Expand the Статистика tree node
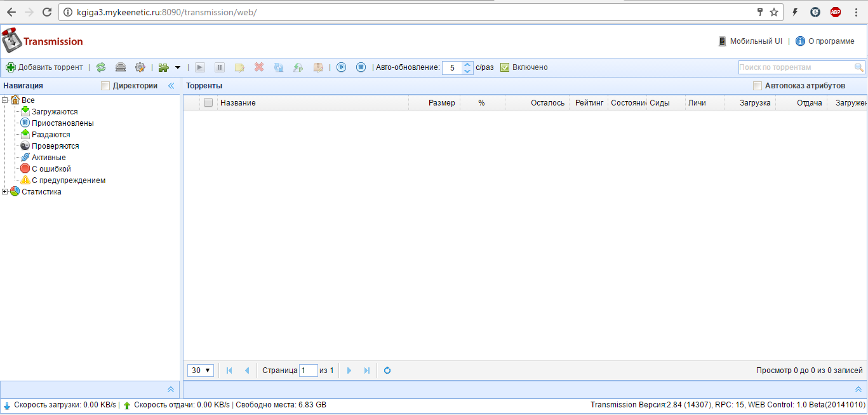Image resolution: width=868 pixels, height=415 pixels. point(5,192)
